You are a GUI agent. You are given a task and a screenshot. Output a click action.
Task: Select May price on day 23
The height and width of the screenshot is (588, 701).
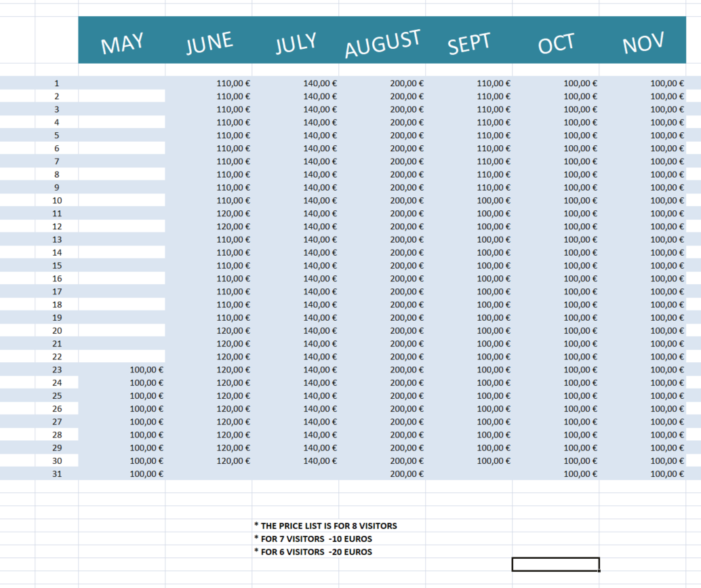pyautogui.click(x=146, y=370)
